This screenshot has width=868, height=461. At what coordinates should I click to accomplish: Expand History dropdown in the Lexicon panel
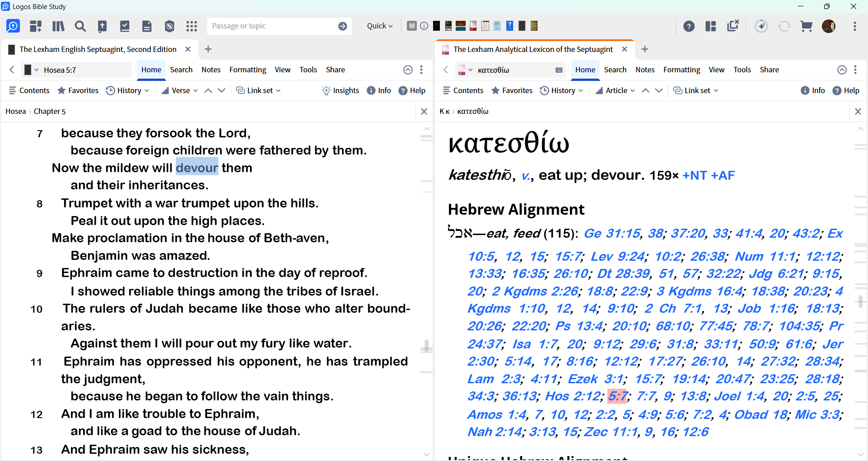point(561,90)
